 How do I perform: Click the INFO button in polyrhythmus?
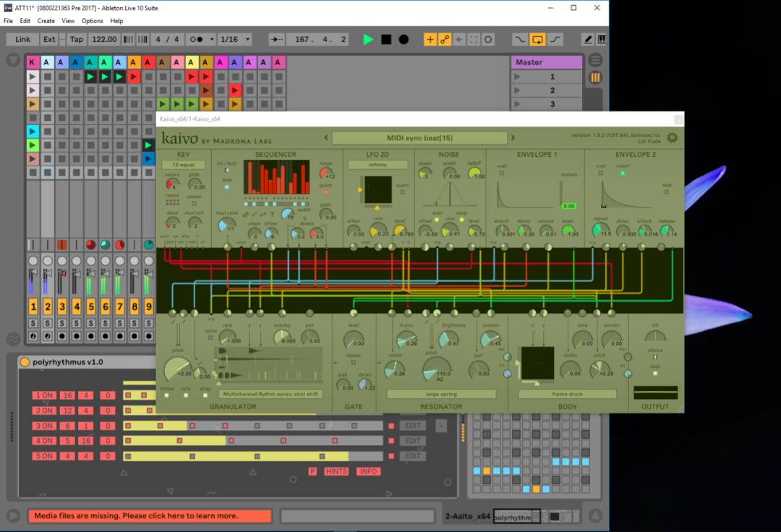click(x=369, y=471)
